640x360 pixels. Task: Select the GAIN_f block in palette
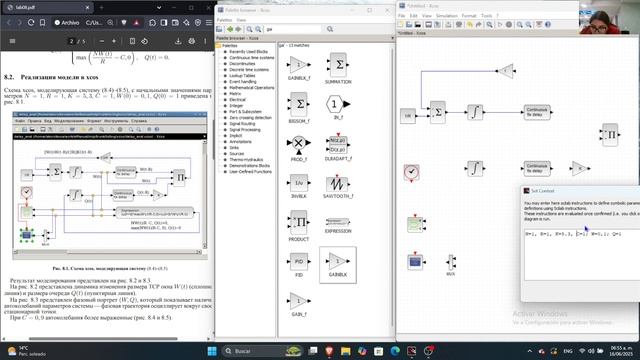click(x=299, y=304)
